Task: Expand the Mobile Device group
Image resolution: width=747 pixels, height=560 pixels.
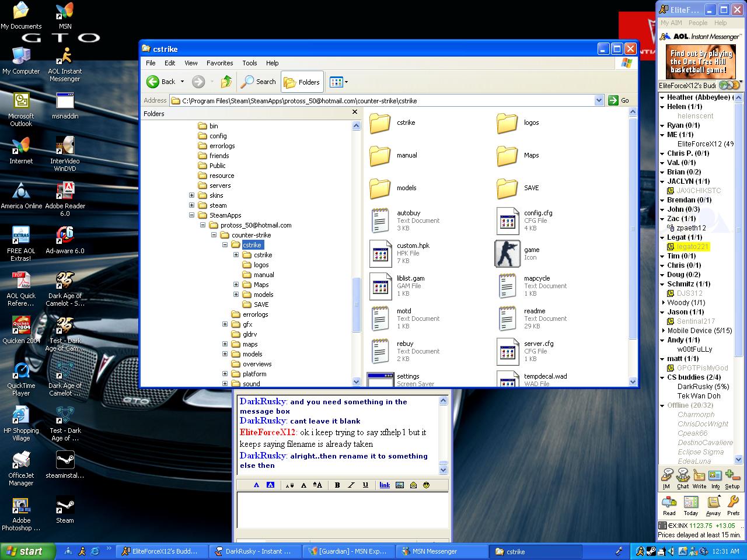Action: [x=662, y=331]
